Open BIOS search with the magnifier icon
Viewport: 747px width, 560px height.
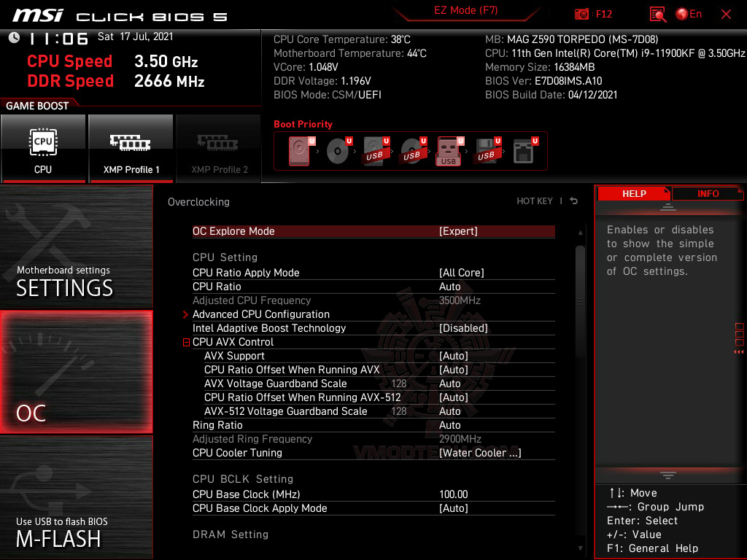coord(657,14)
